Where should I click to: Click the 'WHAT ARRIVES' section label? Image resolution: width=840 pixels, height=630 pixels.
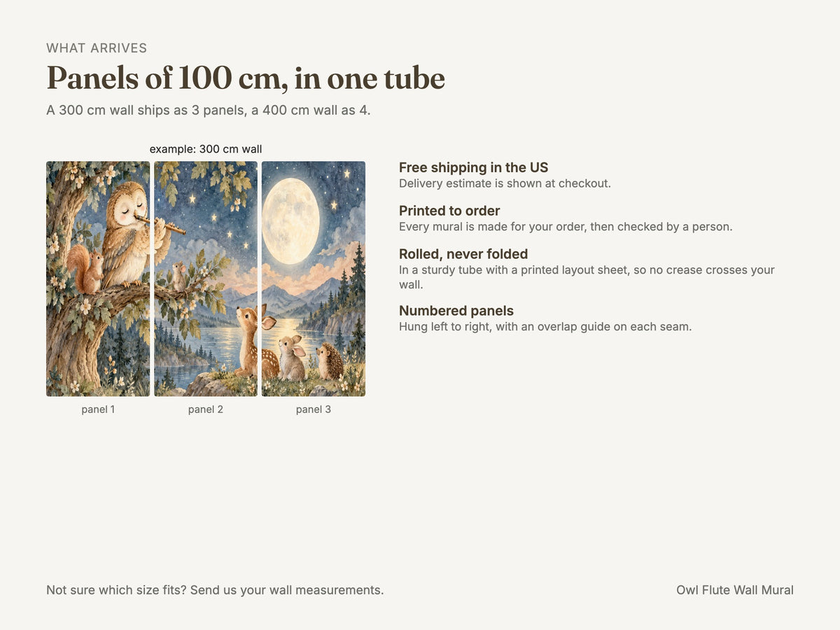(97, 48)
